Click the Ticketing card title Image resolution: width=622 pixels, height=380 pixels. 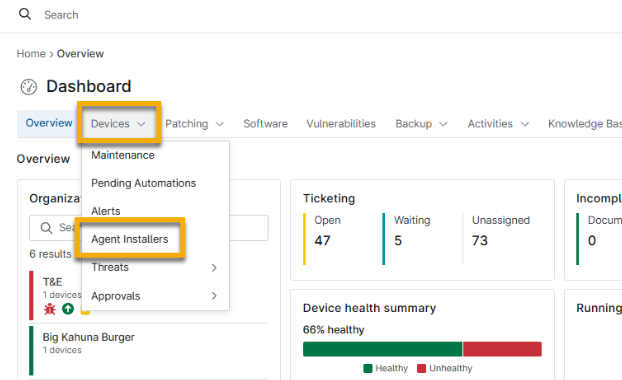(x=329, y=198)
